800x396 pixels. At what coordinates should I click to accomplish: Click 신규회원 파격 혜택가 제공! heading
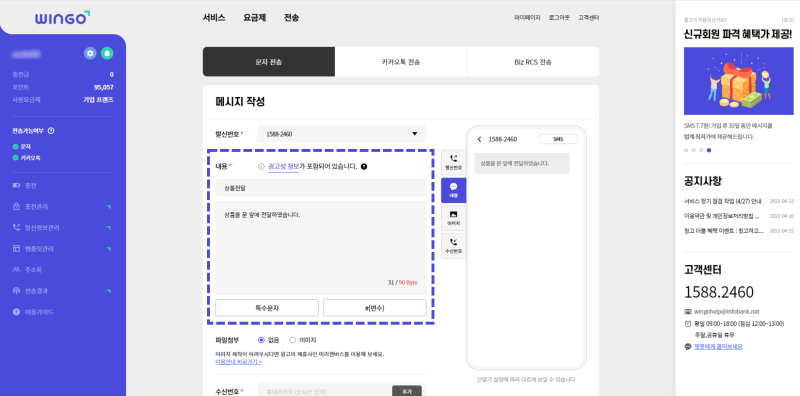[738, 35]
